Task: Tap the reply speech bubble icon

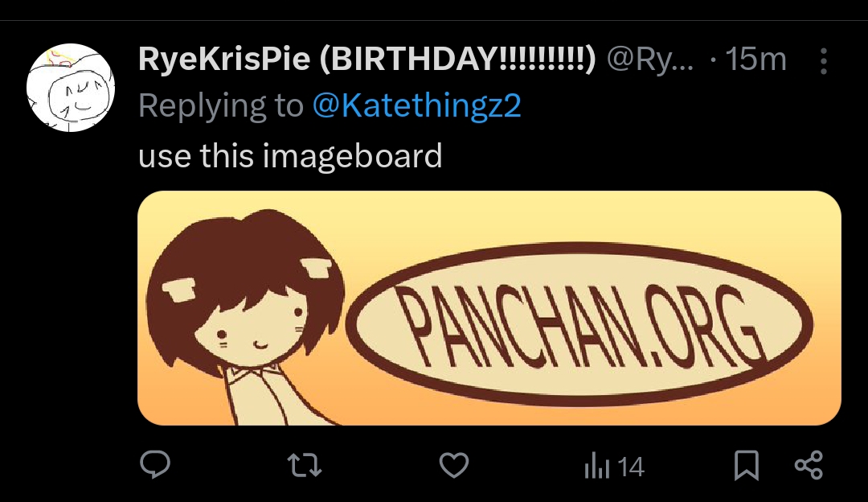Action: coord(154,465)
